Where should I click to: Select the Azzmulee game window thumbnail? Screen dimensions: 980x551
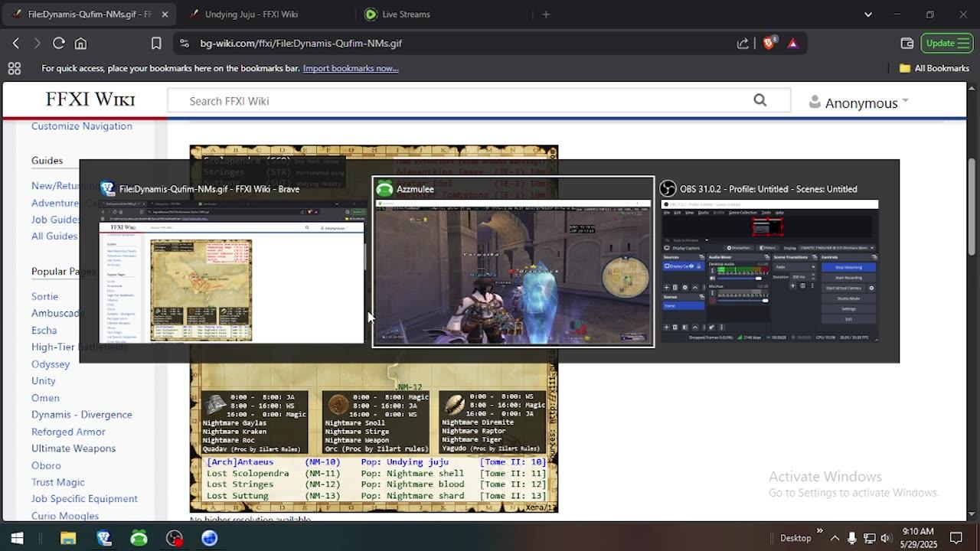513,262
